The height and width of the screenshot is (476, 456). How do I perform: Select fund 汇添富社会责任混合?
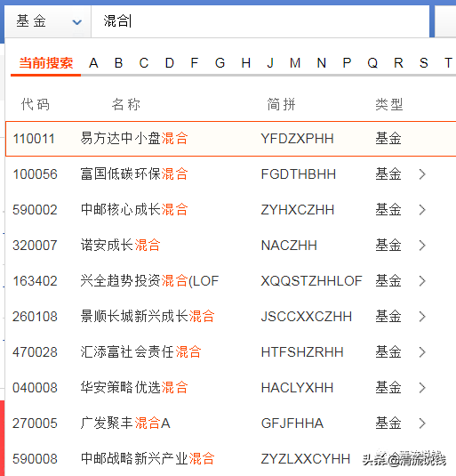tap(140, 352)
